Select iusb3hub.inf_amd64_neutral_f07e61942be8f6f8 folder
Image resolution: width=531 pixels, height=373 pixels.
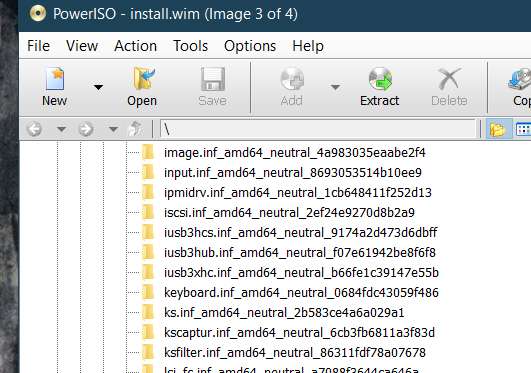(300, 253)
